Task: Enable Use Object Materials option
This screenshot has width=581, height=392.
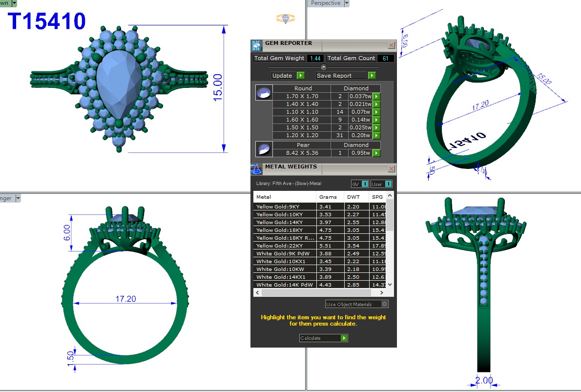Action: pyautogui.click(x=385, y=304)
